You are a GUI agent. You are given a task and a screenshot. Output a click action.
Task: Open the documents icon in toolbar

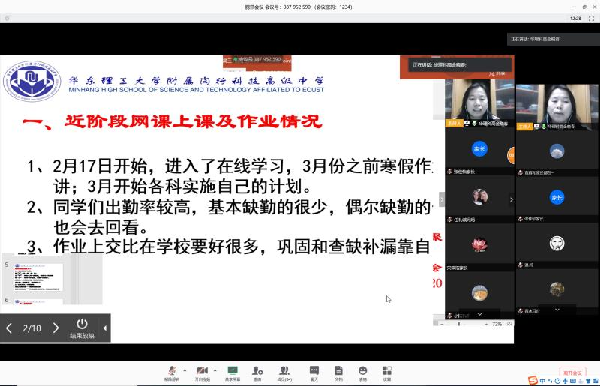tap(339, 373)
